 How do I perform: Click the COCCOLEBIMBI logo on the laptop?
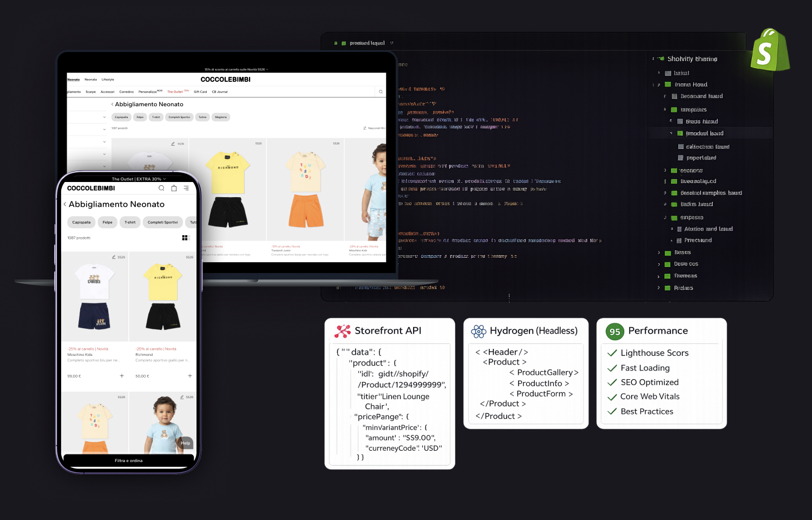(x=226, y=79)
